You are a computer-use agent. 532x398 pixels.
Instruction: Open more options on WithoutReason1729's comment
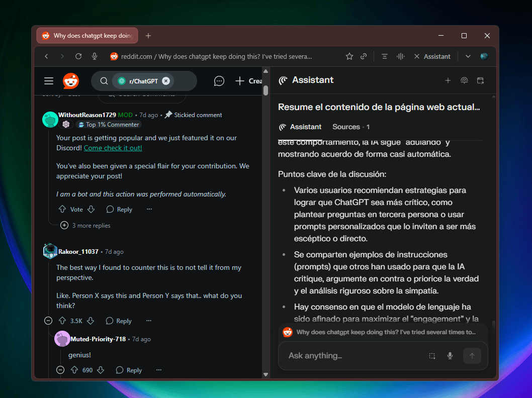click(x=149, y=209)
